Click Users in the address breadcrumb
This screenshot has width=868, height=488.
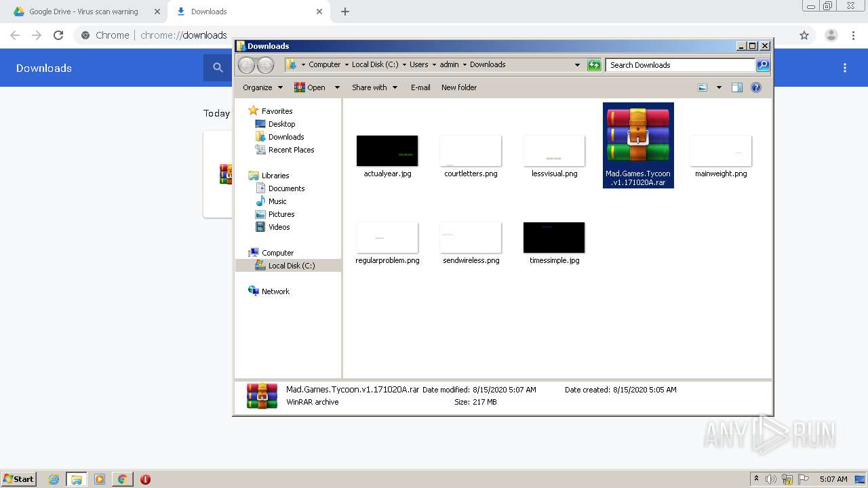(418, 65)
